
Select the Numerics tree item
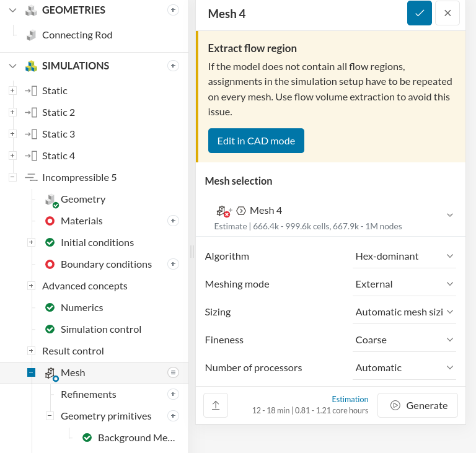[82, 307]
